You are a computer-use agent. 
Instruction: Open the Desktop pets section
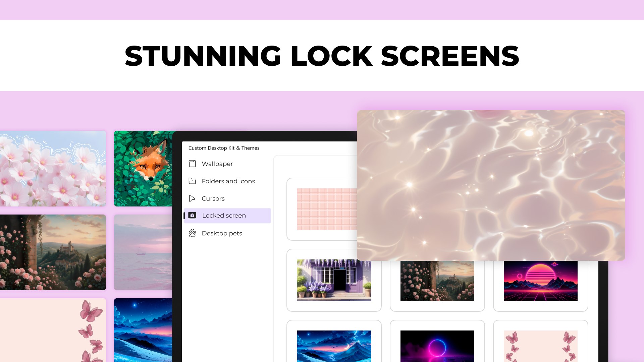pos(227,233)
